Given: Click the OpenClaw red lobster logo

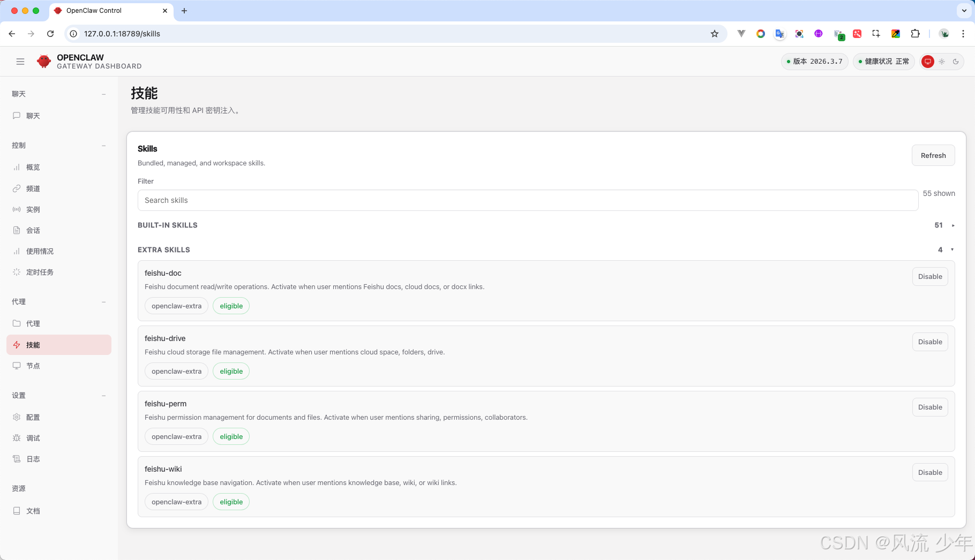Looking at the screenshot, I should [x=44, y=62].
